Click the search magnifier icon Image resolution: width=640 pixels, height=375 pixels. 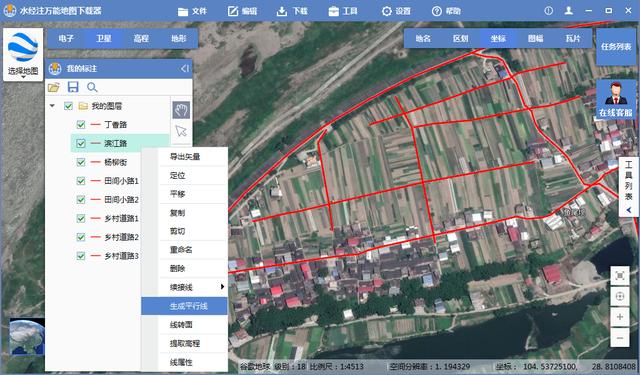click(92, 87)
